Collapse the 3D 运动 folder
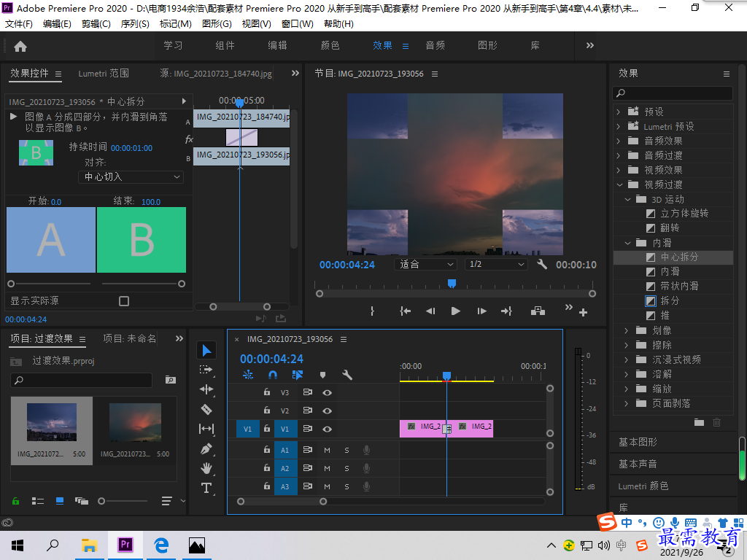Image resolution: width=747 pixels, height=560 pixels. (627, 199)
